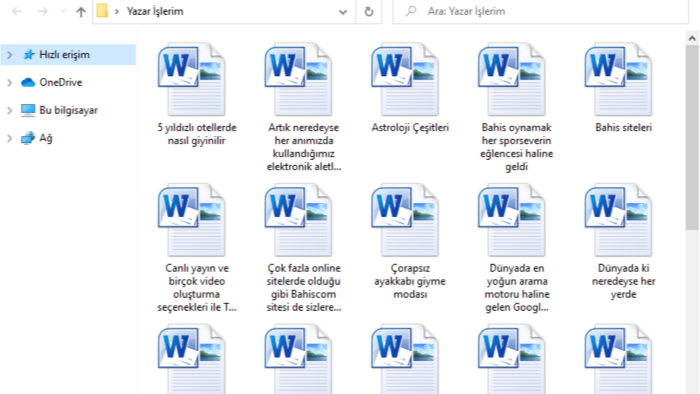
Task: Click file name 'Çok fazla online sitelerde olduğu gibi'
Action: coord(304,287)
